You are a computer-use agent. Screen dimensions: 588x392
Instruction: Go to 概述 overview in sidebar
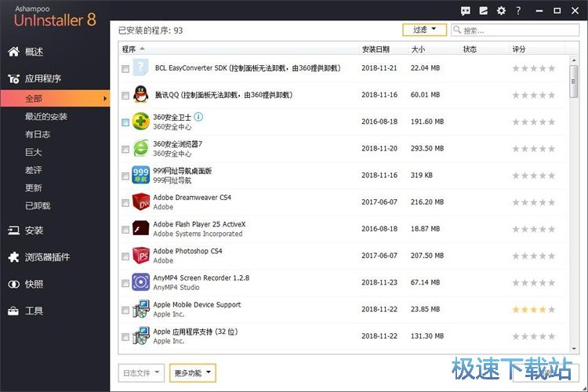click(34, 52)
